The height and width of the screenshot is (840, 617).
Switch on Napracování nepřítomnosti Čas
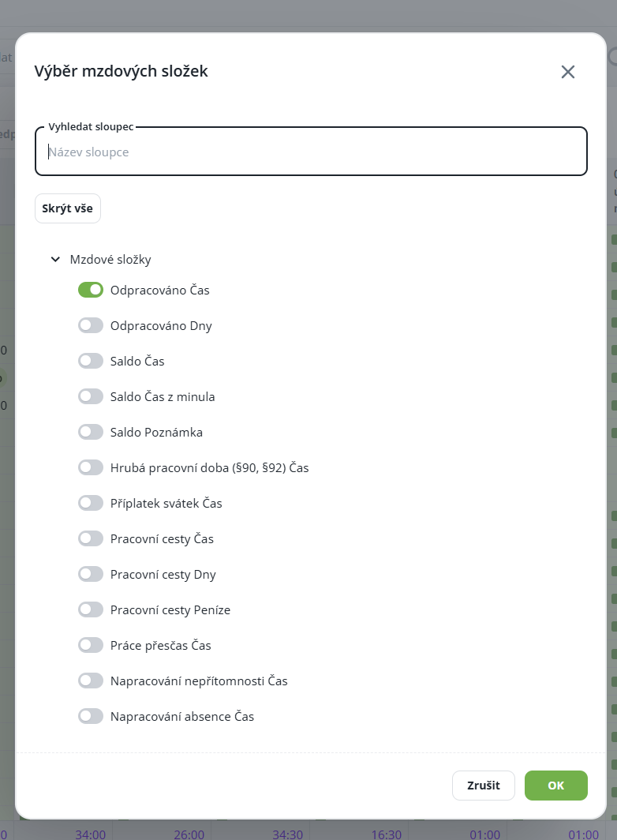coord(91,681)
